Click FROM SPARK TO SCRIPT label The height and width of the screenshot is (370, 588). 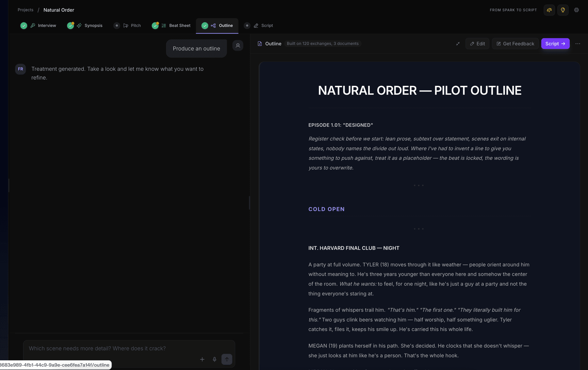[513, 10]
